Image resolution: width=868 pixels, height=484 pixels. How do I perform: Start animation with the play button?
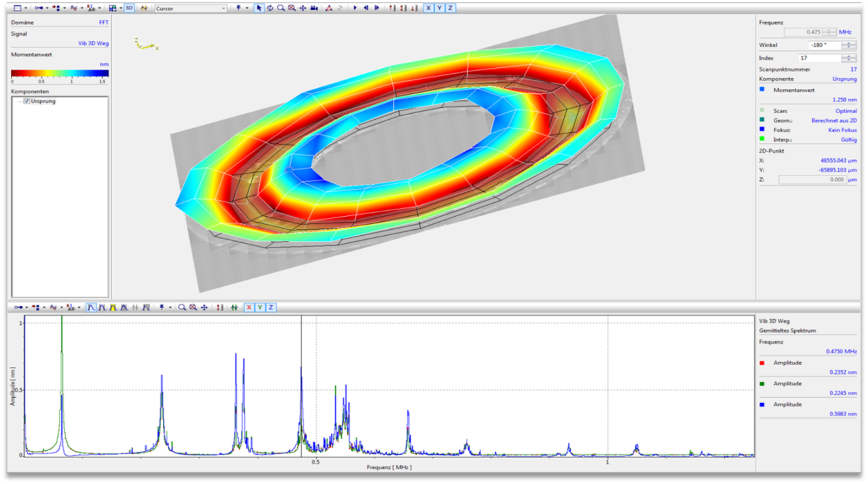[x=355, y=8]
